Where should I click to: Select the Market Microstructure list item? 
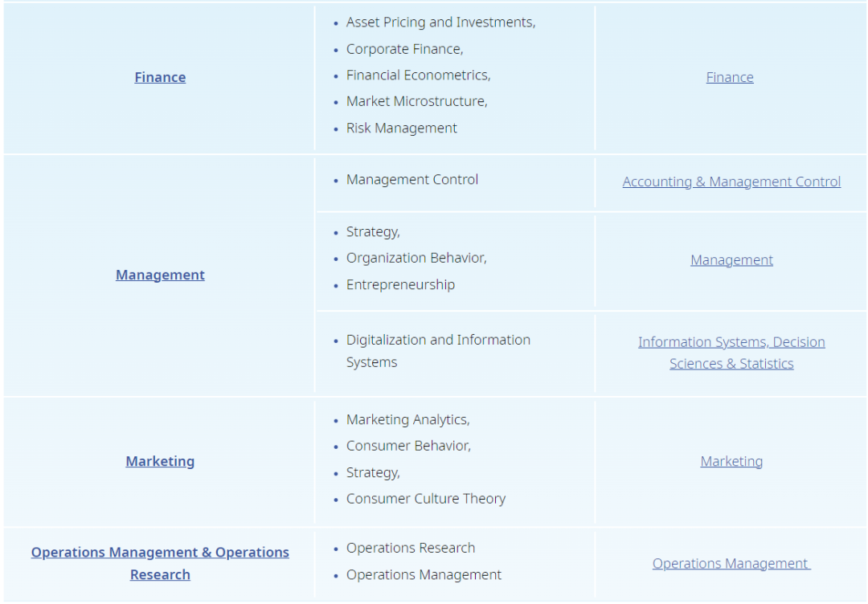(x=416, y=101)
